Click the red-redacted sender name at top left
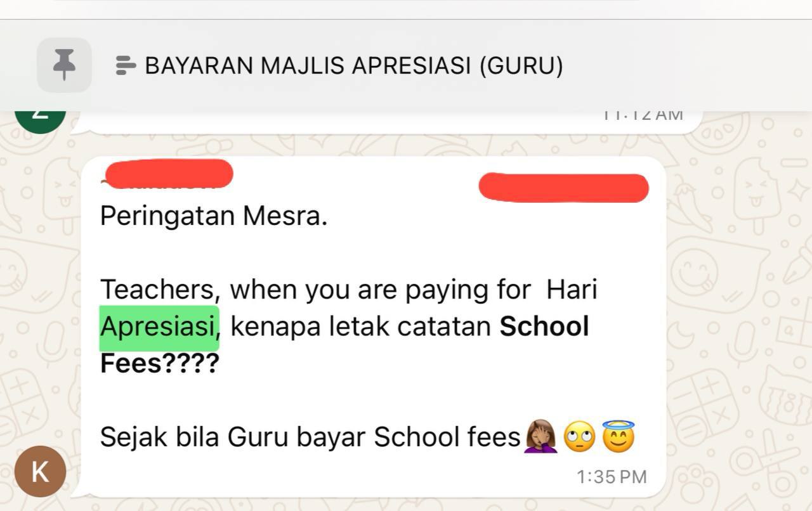The width and height of the screenshot is (812, 511). [169, 174]
